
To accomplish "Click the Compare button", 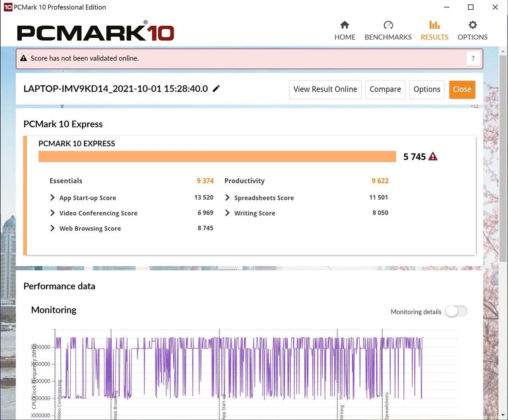I will click(x=385, y=89).
